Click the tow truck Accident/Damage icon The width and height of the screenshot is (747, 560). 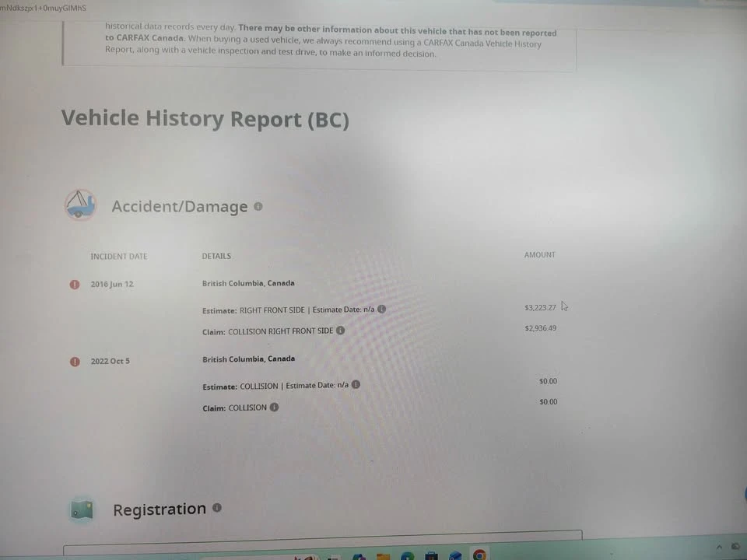pyautogui.click(x=80, y=205)
